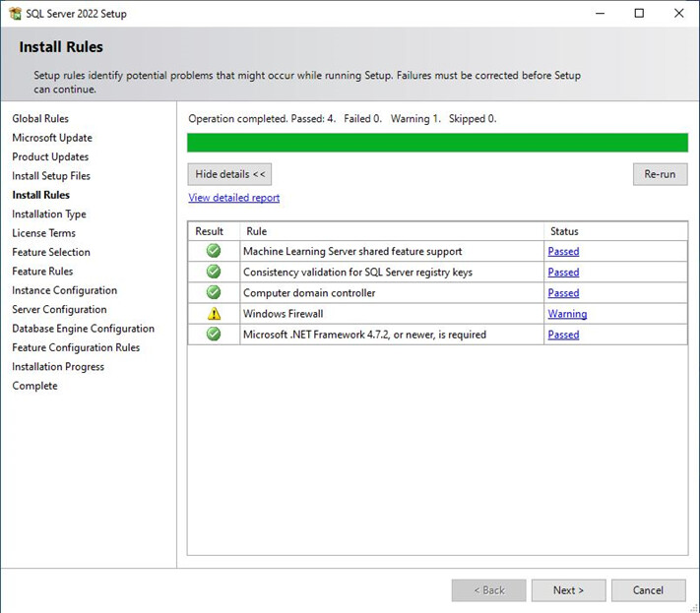Open the Warning status link for Windows Firewall

click(x=567, y=314)
